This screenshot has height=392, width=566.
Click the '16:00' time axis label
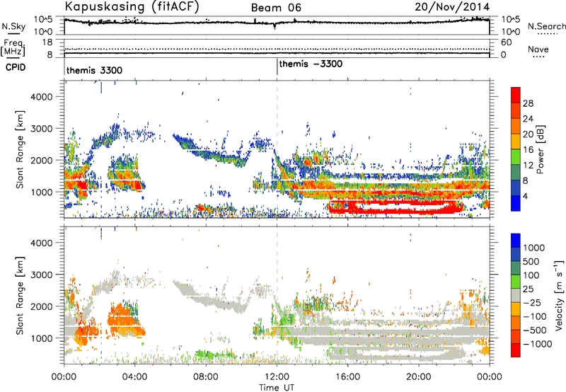point(347,377)
